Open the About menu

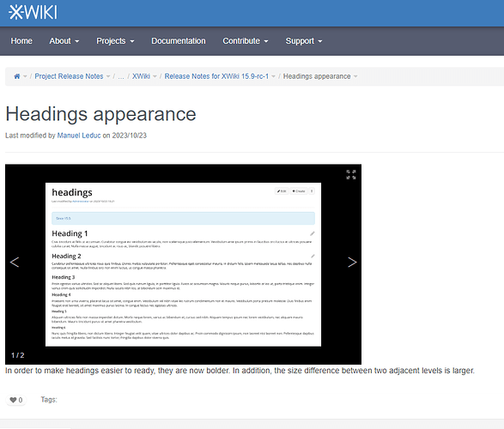(64, 41)
